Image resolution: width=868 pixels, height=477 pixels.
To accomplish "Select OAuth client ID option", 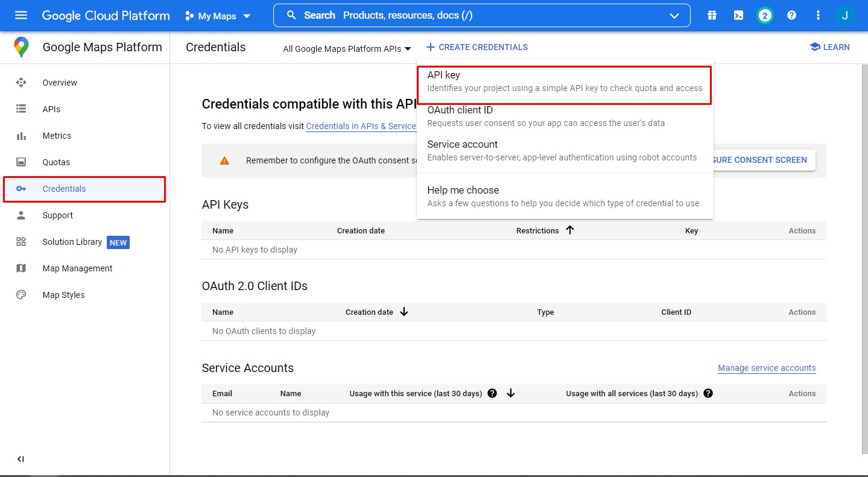I will point(565,116).
